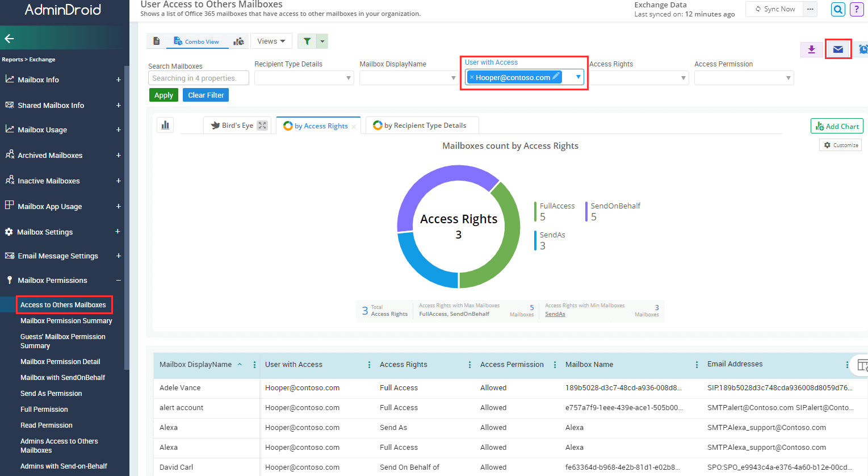Click the email report envelope icon
Screen dimensions: 868x476
838,49
